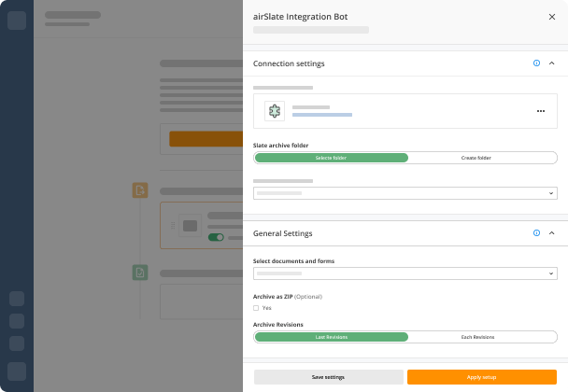Click the orange button in background flow
This screenshot has height=392, width=568.
click(206, 139)
